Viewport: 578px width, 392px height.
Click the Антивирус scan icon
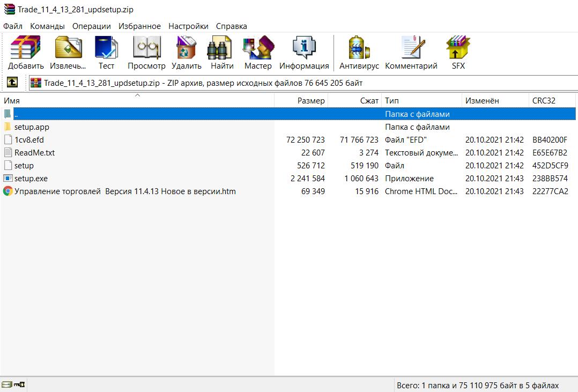[359, 53]
